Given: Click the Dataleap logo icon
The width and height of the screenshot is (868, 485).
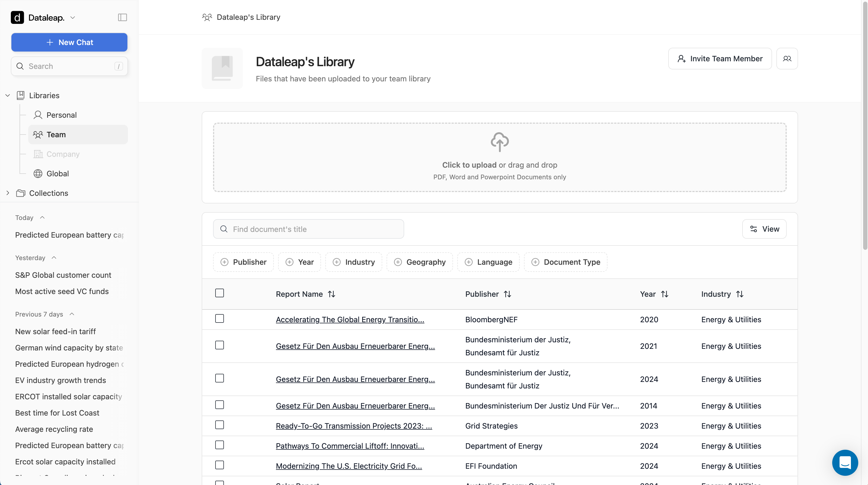Looking at the screenshot, I should point(17,18).
